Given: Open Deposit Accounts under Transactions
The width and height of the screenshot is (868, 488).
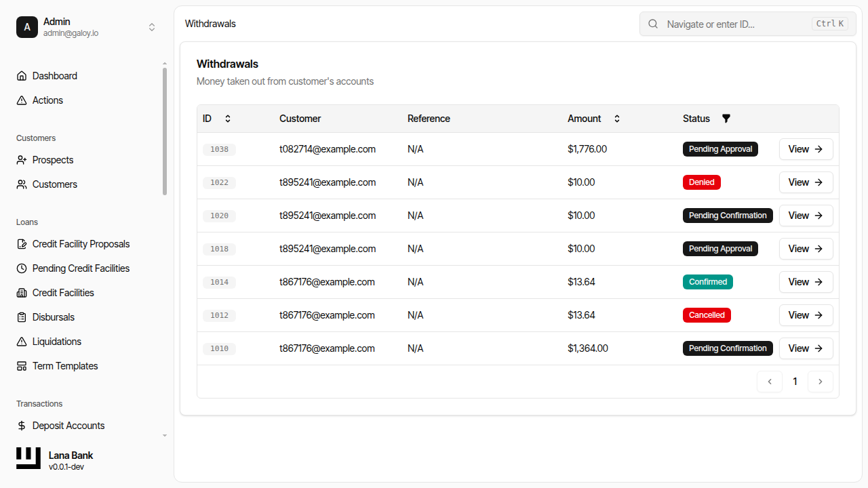Looking at the screenshot, I should pyautogui.click(x=68, y=426).
